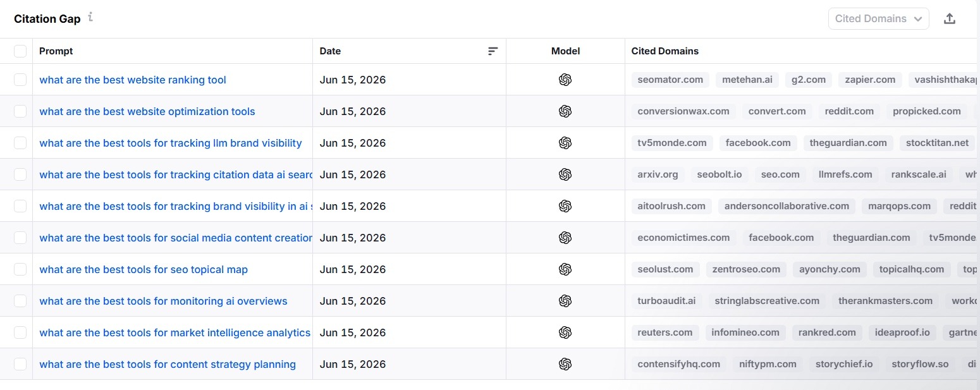Click the export upload icon

(949, 19)
